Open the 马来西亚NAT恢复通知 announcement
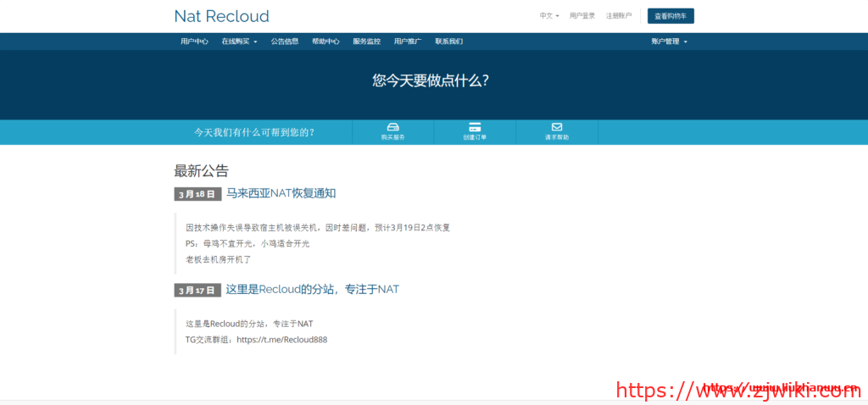 [x=281, y=194]
